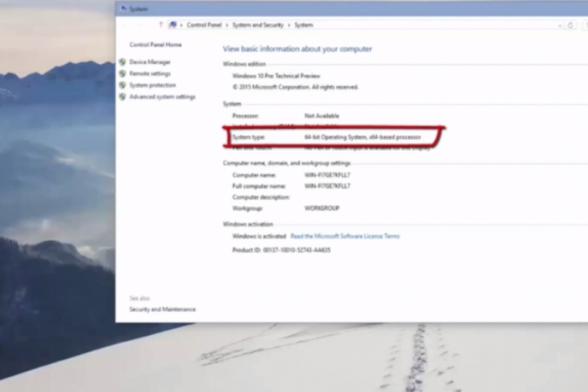Read the Microsoft Software License Terms link
The height and width of the screenshot is (392, 588).
coord(345,236)
